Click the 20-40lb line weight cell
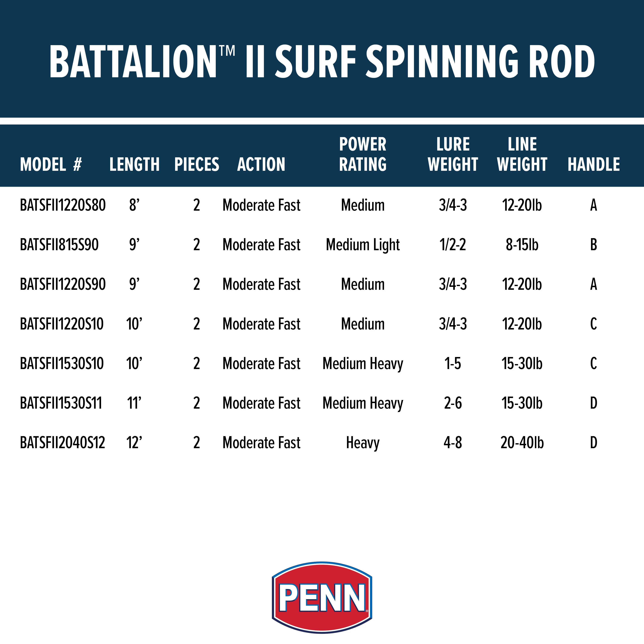Viewport: 644px width, 644px height. point(522,443)
